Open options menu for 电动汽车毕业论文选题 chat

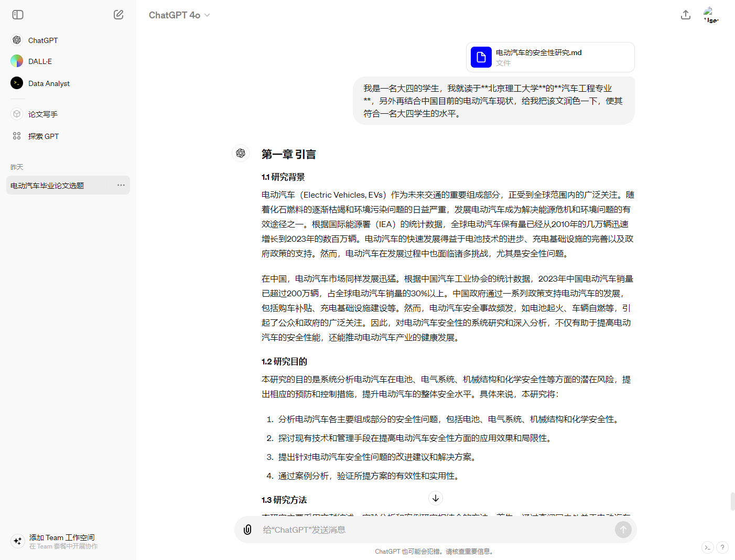click(x=121, y=185)
